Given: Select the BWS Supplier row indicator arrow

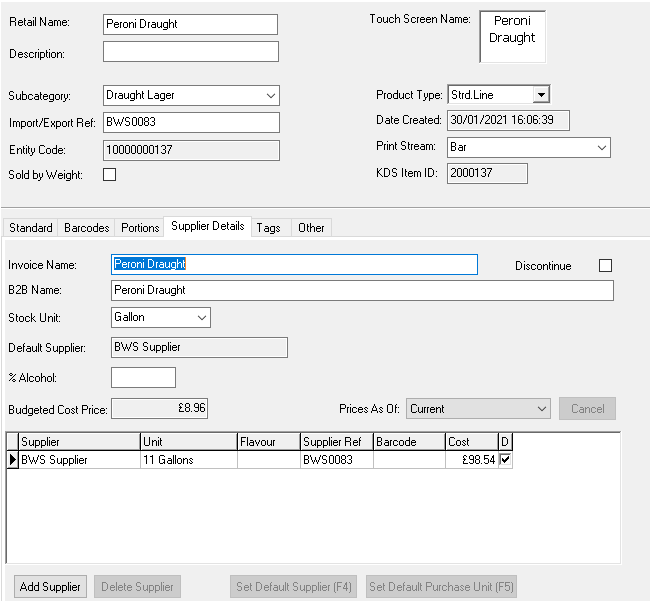Looking at the screenshot, I should coord(13,460).
